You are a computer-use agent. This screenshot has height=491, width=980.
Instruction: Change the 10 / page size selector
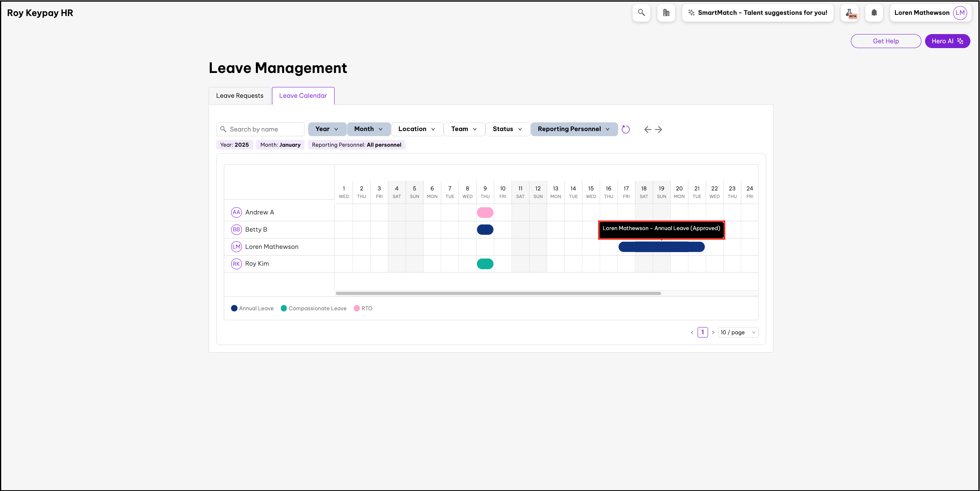(738, 332)
